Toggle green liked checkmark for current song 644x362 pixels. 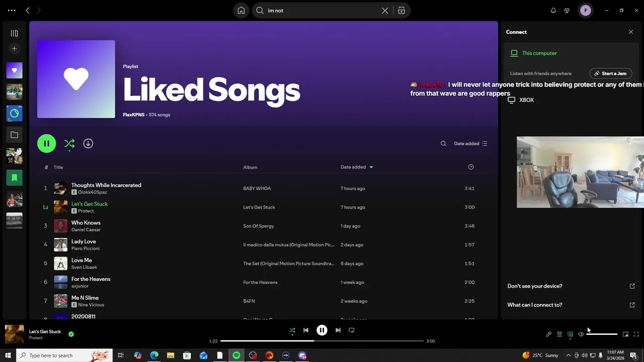click(71, 334)
